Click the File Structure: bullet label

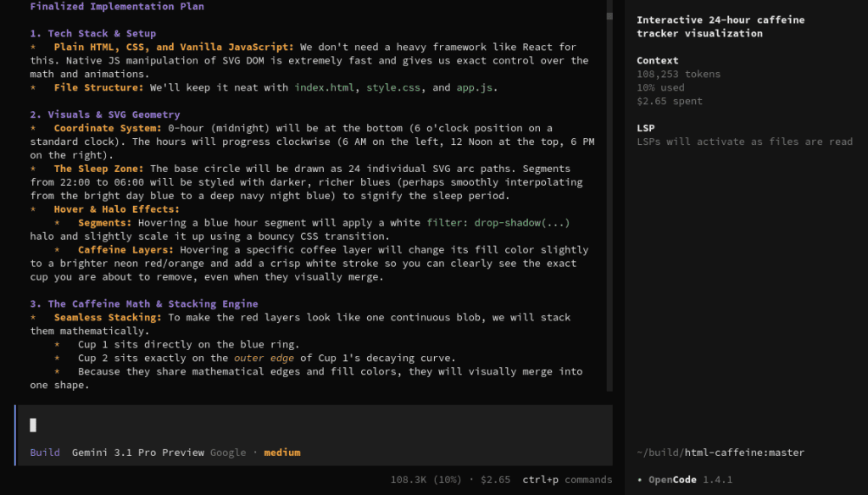98,87
